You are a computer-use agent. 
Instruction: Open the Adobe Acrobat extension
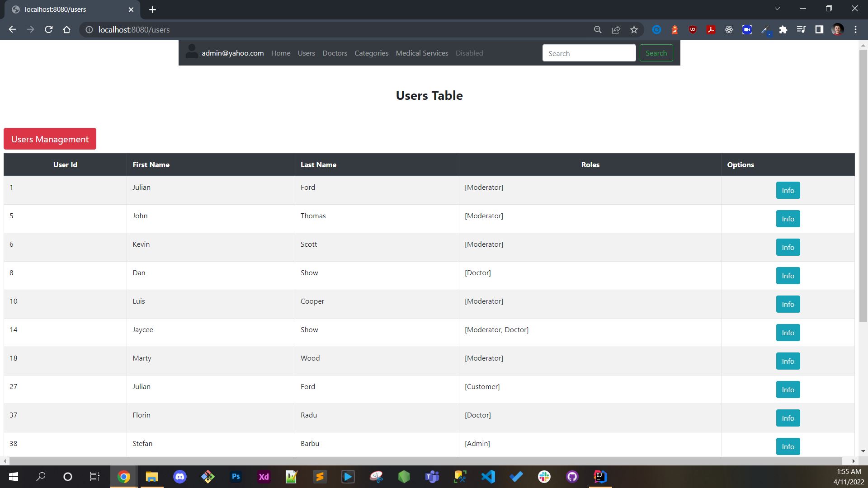tap(711, 30)
